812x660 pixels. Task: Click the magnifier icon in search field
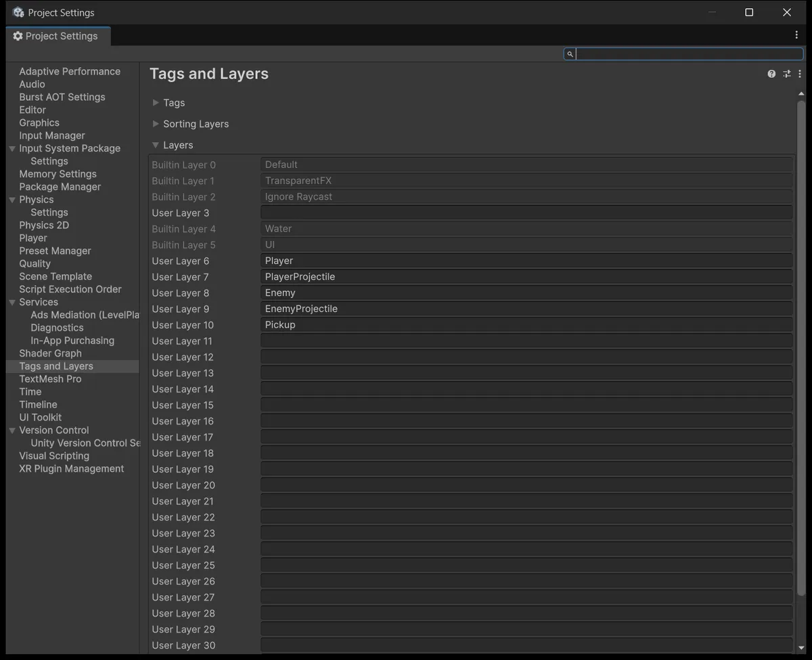(570, 54)
